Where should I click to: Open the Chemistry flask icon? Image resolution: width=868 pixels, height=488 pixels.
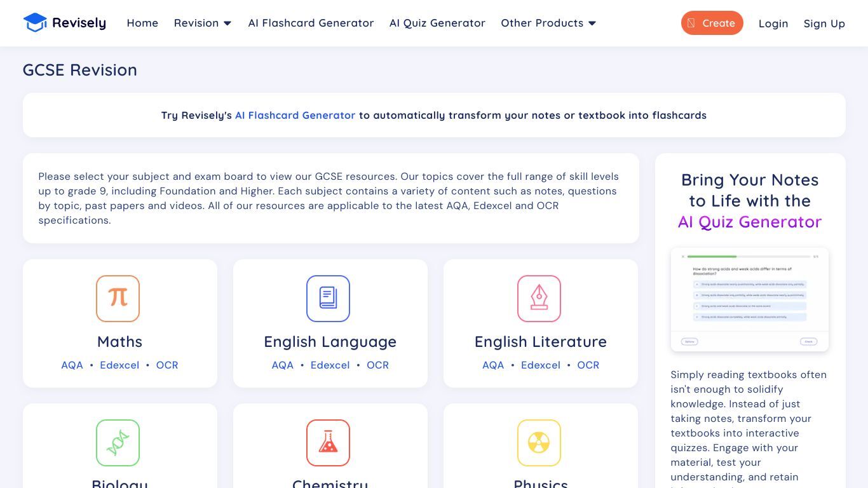328,443
